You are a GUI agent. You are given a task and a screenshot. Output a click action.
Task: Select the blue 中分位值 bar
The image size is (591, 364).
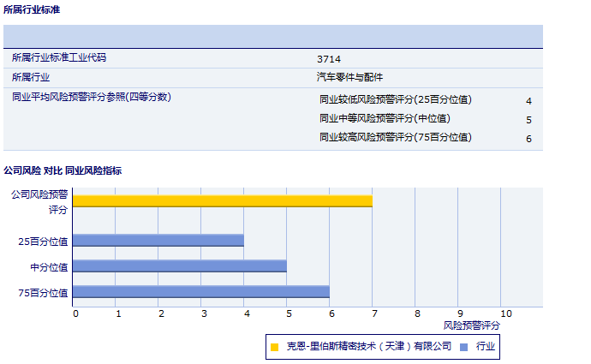point(180,266)
